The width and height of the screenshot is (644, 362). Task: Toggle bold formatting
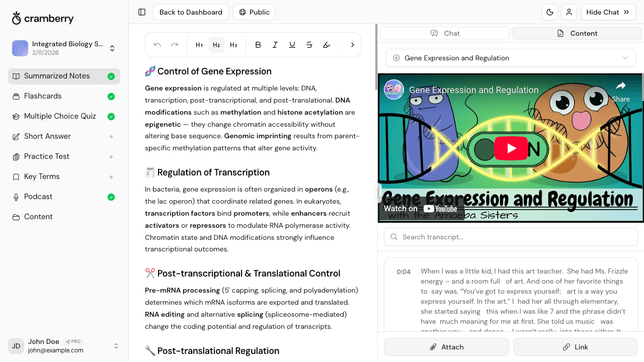tap(258, 45)
